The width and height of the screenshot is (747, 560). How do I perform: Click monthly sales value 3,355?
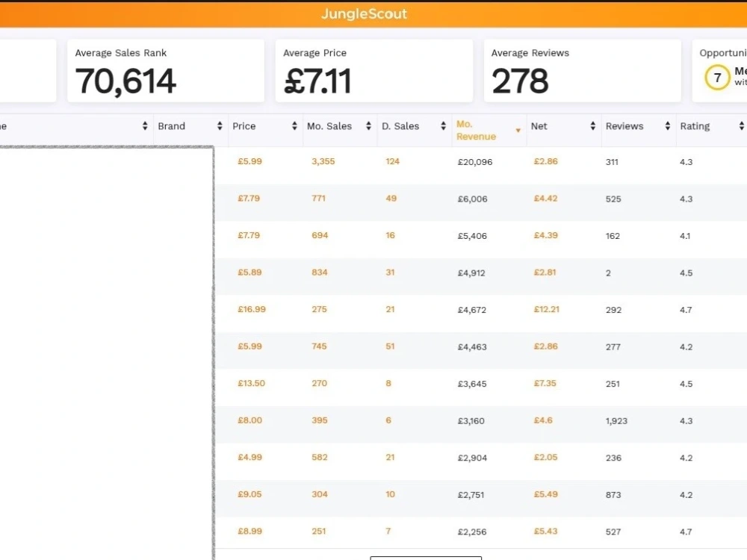click(323, 161)
